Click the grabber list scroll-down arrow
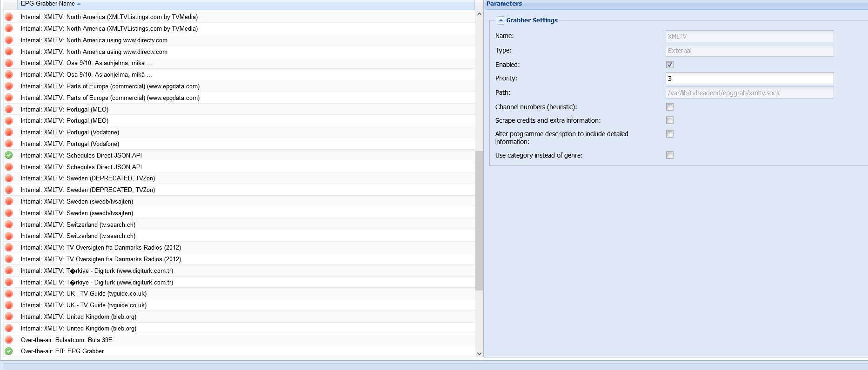The image size is (868, 370). [x=479, y=354]
